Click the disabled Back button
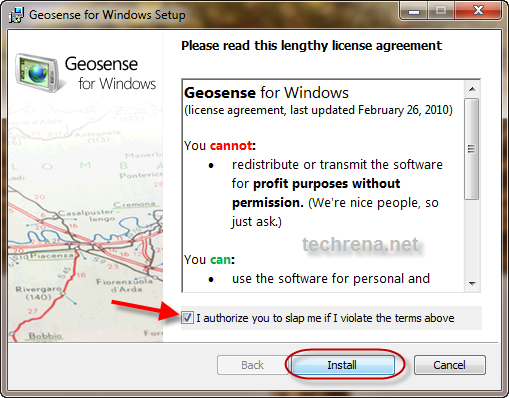 (252, 365)
